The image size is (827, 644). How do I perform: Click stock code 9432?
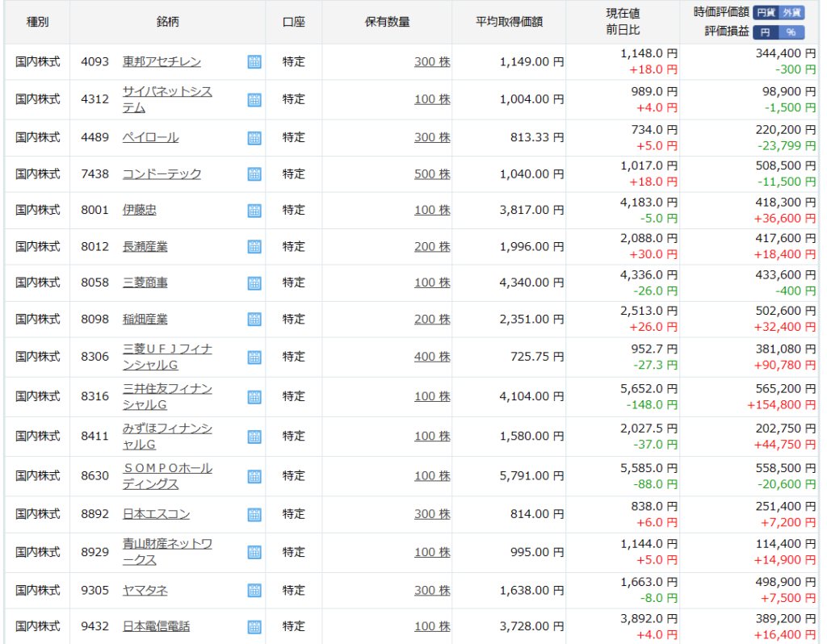tap(95, 626)
